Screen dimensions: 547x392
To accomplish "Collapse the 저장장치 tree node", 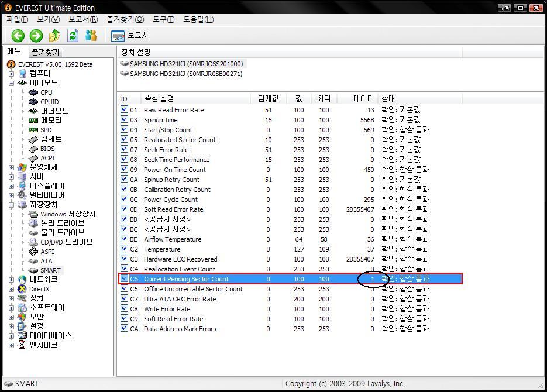I will pyautogui.click(x=11, y=205).
